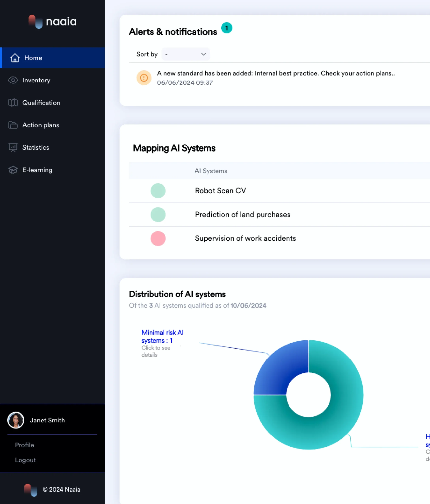Screen dimensions: 430x504
Task: Click Janet Smith's avatar photo
Action: click(x=16, y=420)
